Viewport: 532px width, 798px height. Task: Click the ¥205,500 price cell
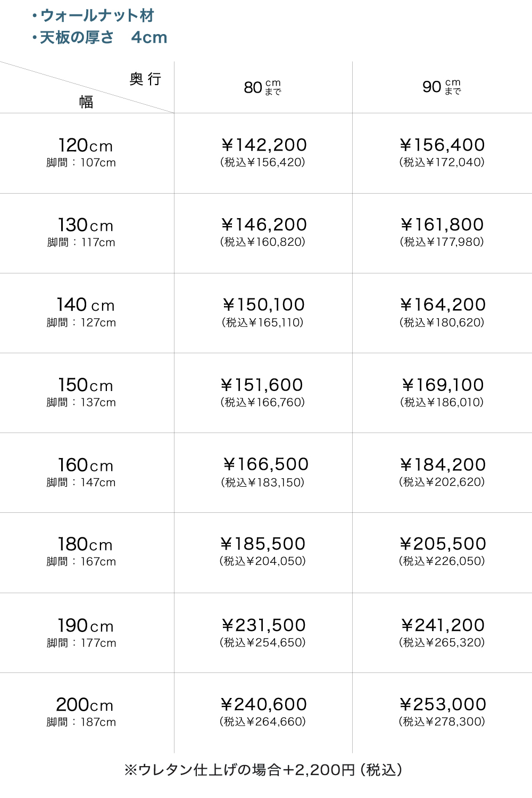click(x=442, y=544)
